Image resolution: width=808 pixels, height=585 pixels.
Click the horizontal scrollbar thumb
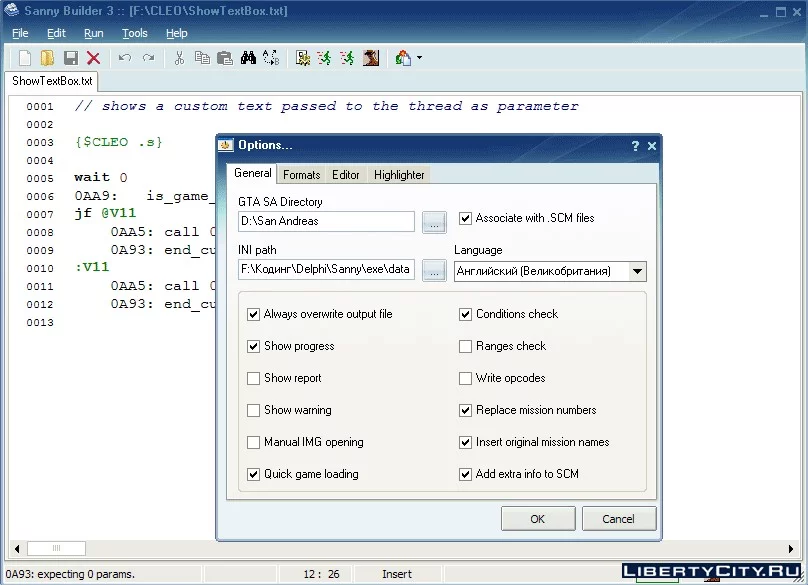point(56,548)
